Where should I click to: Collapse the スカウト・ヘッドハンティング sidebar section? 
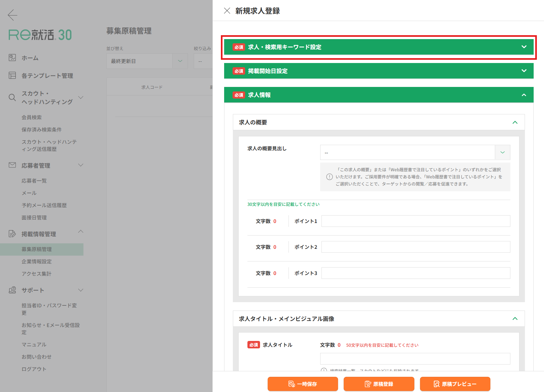tap(81, 97)
